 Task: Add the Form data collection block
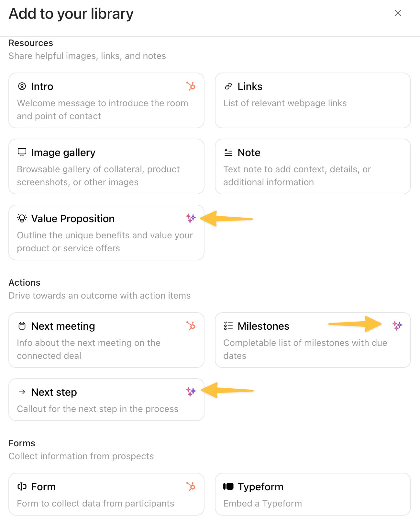pos(106,494)
